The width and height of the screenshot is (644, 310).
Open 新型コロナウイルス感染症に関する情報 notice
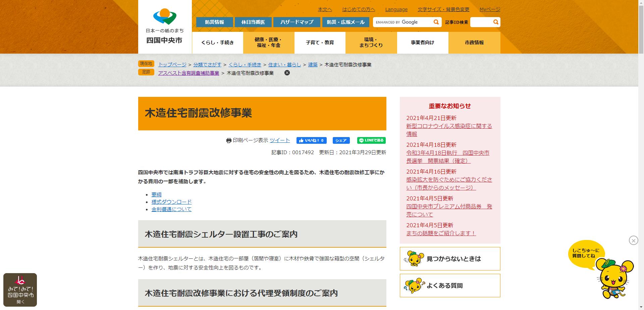[x=449, y=126]
